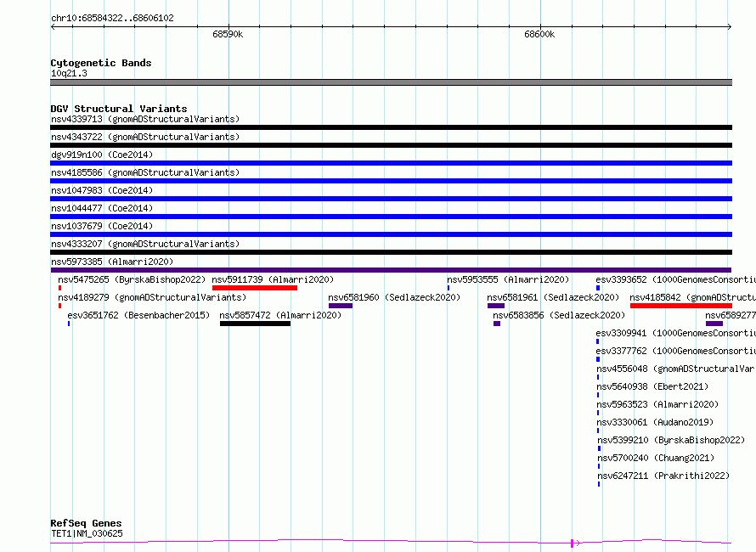Click the nsv3330061 (Audano2019) label

click(655, 422)
